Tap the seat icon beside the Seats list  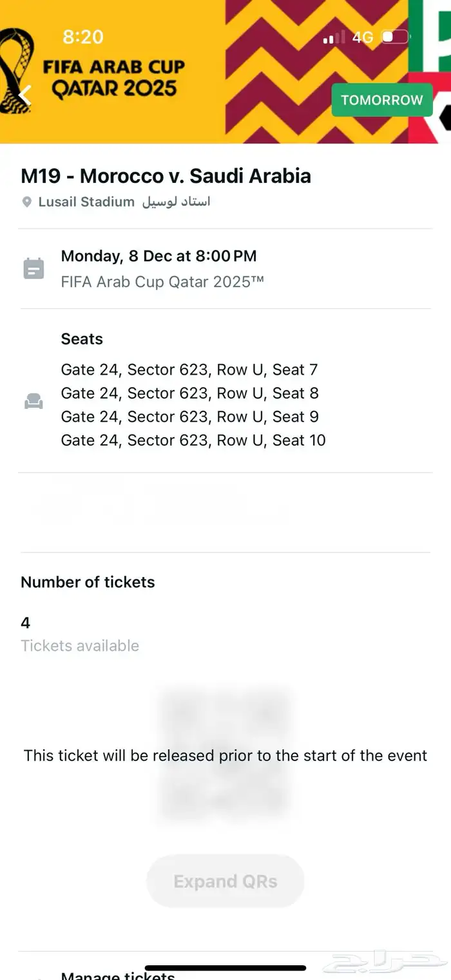coord(34,401)
